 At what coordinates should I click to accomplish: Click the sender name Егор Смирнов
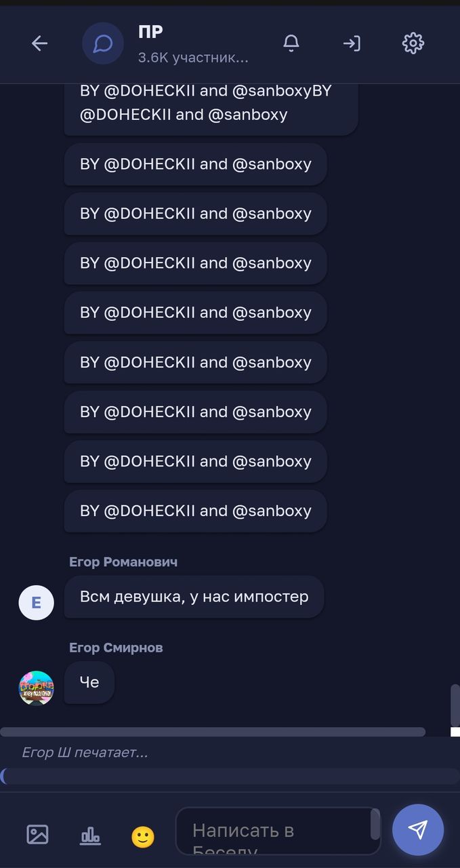[x=116, y=648]
